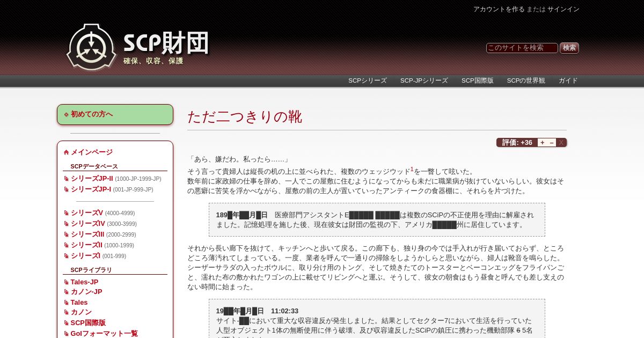Click the icon beside 初めての方へ
Viewport: 644px width, 338px height.
coord(66,114)
